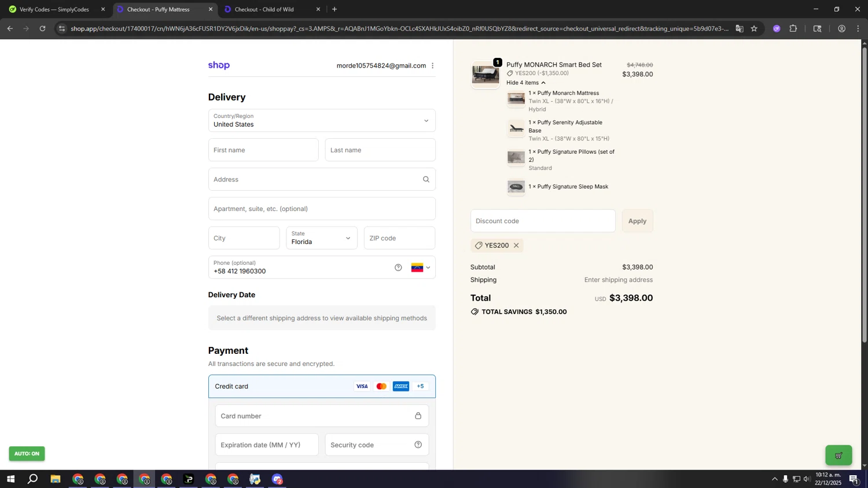
Task: Open a new browser tab
Action: click(x=334, y=9)
